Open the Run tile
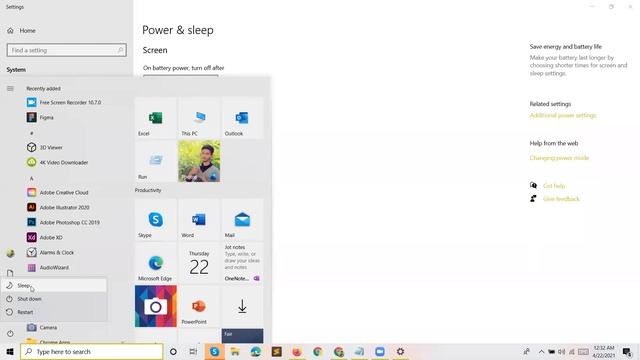The height and width of the screenshot is (360, 640). 156,161
